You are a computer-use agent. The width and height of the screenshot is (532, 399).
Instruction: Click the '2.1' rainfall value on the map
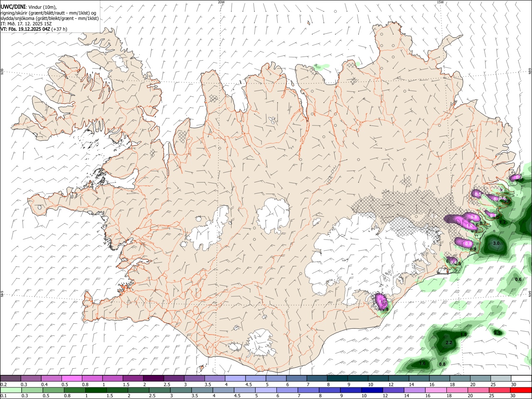click(498, 333)
